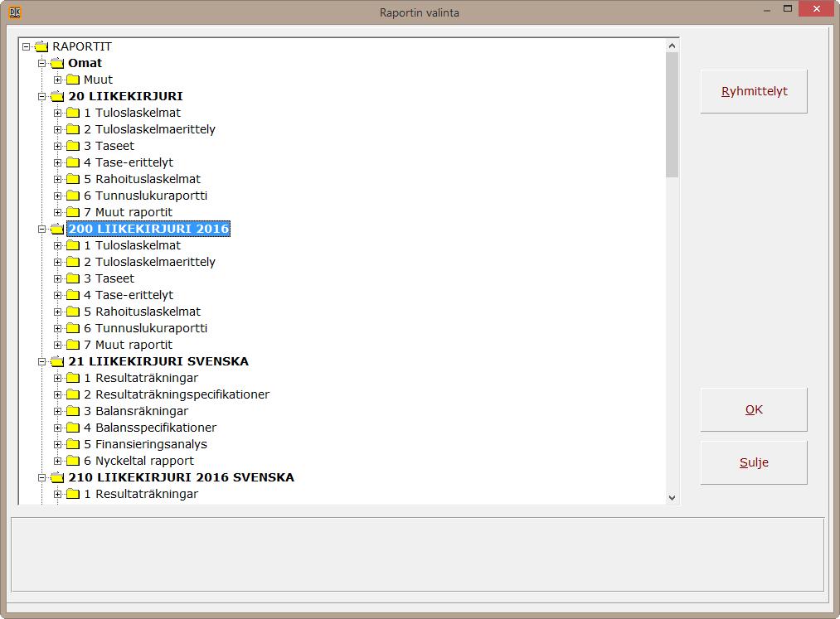Screen dimensions: 840x619
Task: Expand 1 Resultaträkningar under 21 LIIKEKIRJURI SVENSKA
Action: 57,379
